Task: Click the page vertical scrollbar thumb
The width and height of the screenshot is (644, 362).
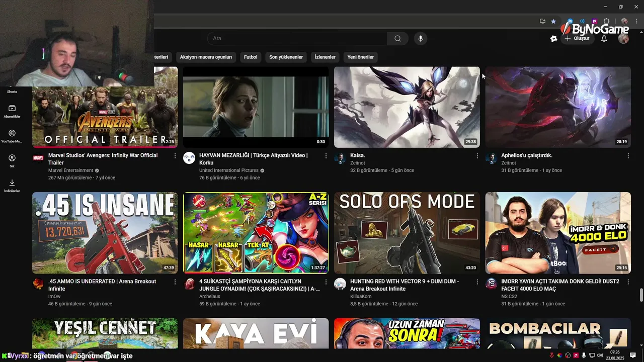Action: pyautogui.click(x=641, y=296)
